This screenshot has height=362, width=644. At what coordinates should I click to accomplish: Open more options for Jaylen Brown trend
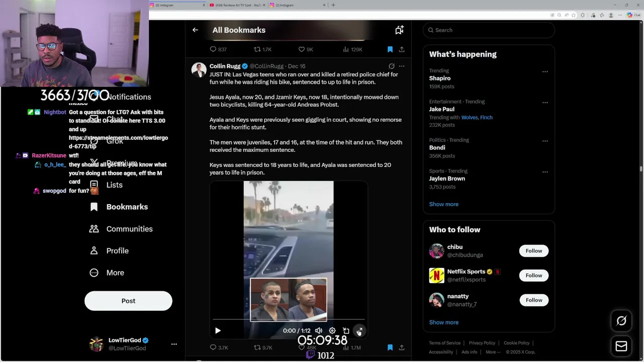[545, 172]
